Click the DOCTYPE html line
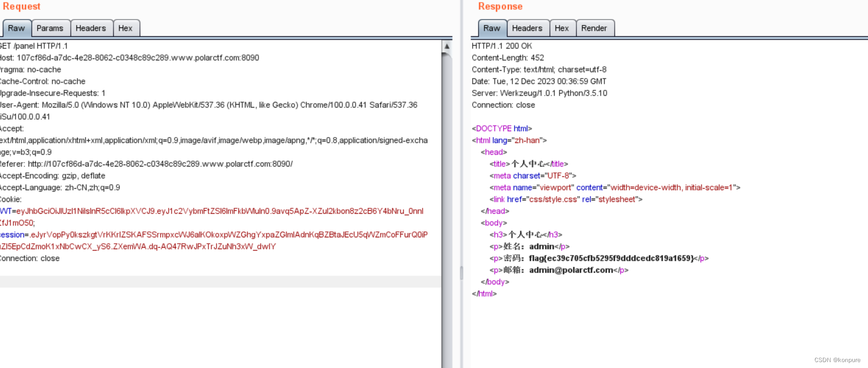868x368 pixels. coord(502,128)
